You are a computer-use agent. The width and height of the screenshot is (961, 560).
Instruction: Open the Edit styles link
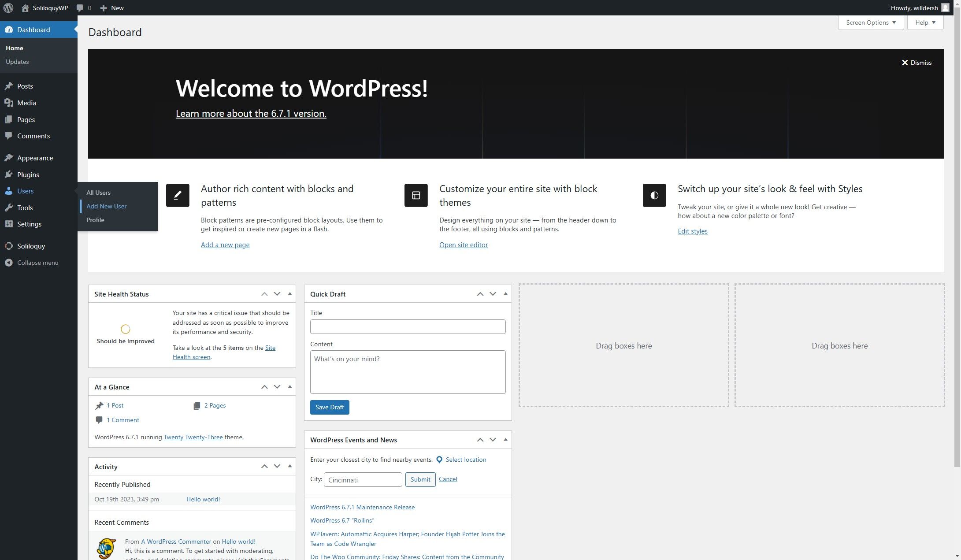[692, 231]
